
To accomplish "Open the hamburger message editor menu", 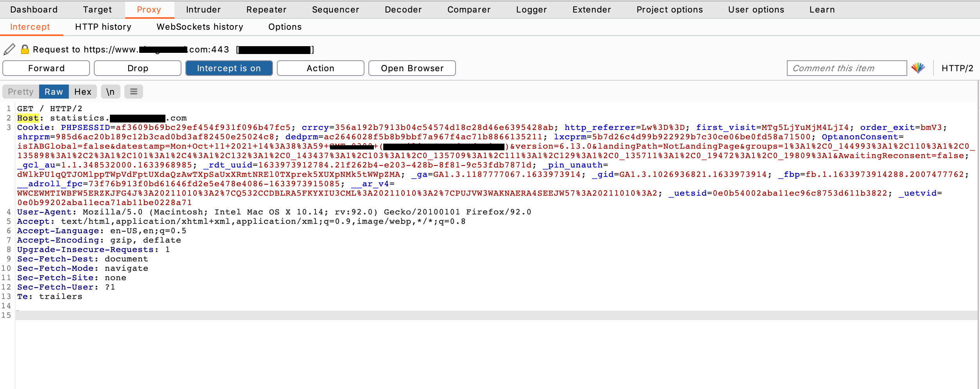I will [x=134, y=92].
